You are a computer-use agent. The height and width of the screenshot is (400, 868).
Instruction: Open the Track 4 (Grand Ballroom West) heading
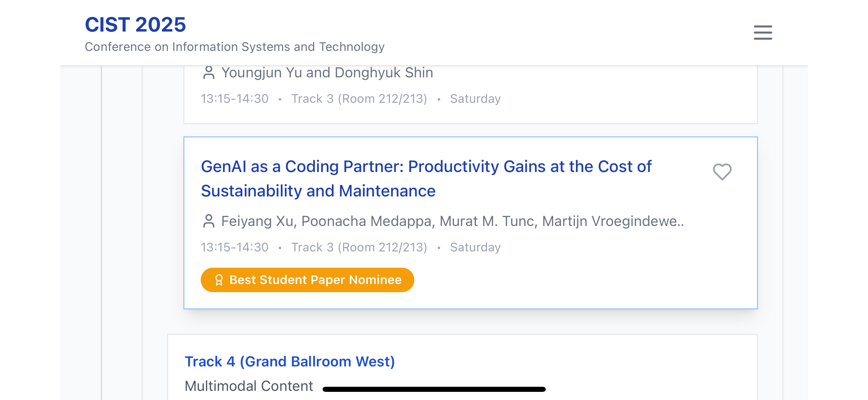click(x=289, y=362)
